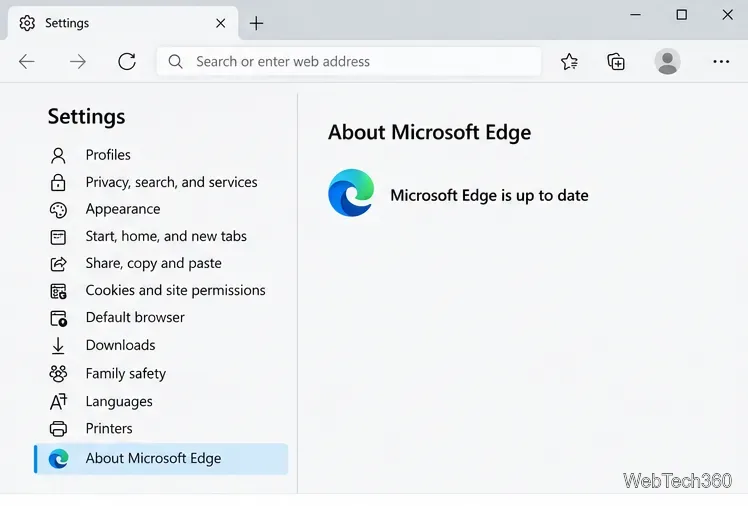Click the Languages icon
The width and height of the screenshot is (748, 506).
pos(58,402)
